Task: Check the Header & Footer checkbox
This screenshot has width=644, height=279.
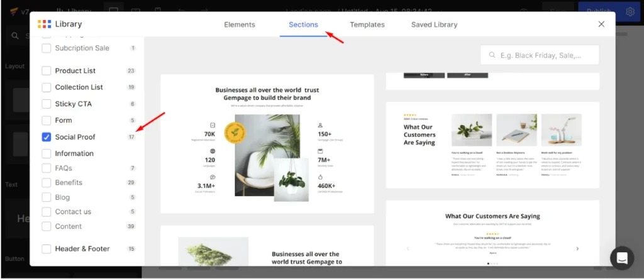Action: (x=47, y=249)
